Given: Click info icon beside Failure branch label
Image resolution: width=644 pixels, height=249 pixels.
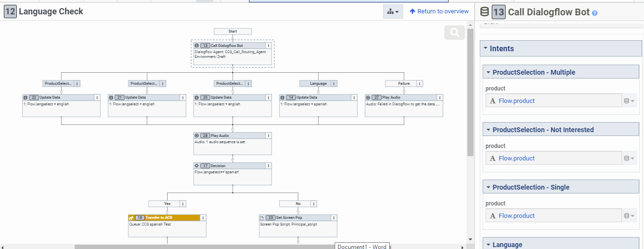Looking at the screenshot, I should point(420,83).
